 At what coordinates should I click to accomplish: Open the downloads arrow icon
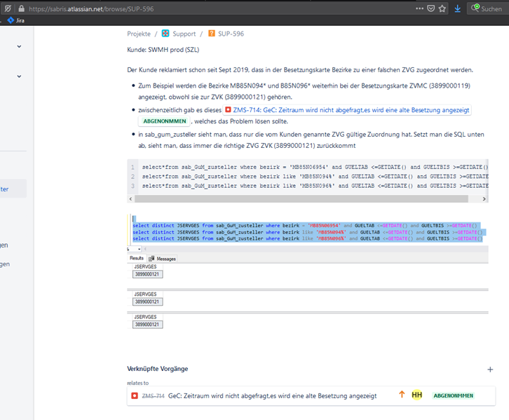pos(457,8)
